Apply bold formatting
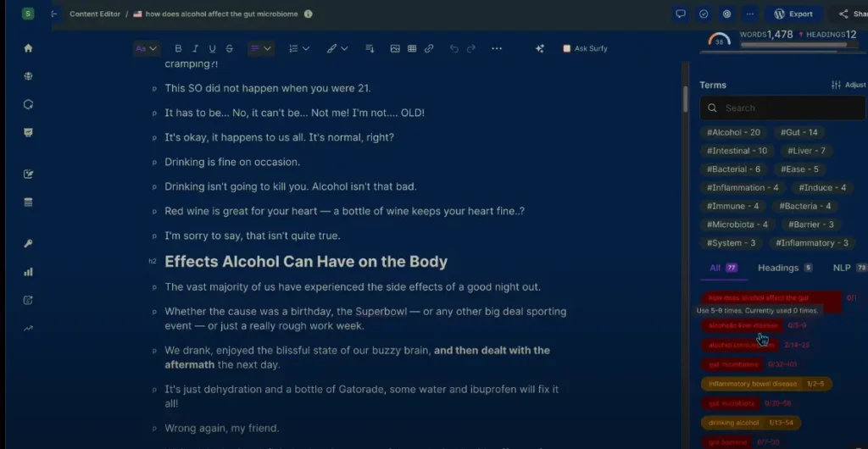 [x=178, y=48]
